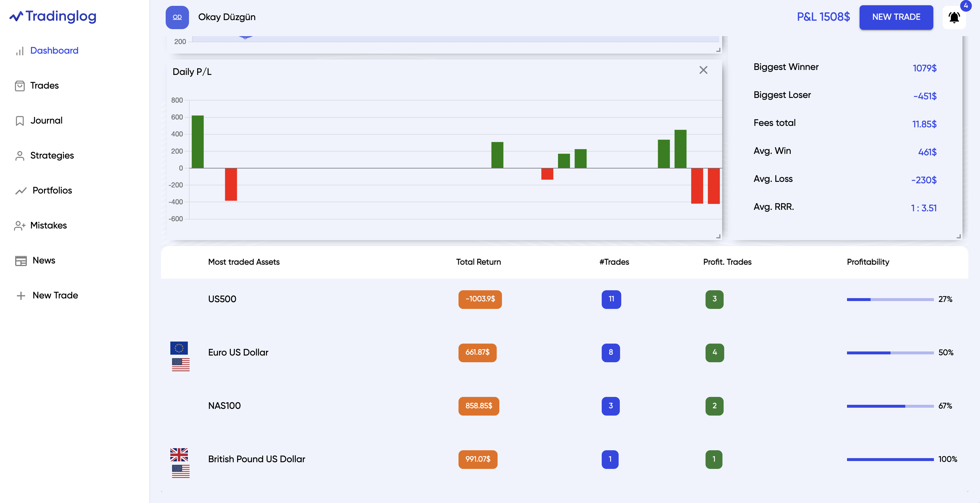The height and width of the screenshot is (503, 980).
Task: Click the Portfolios trend line icon
Action: click(21, 191)
